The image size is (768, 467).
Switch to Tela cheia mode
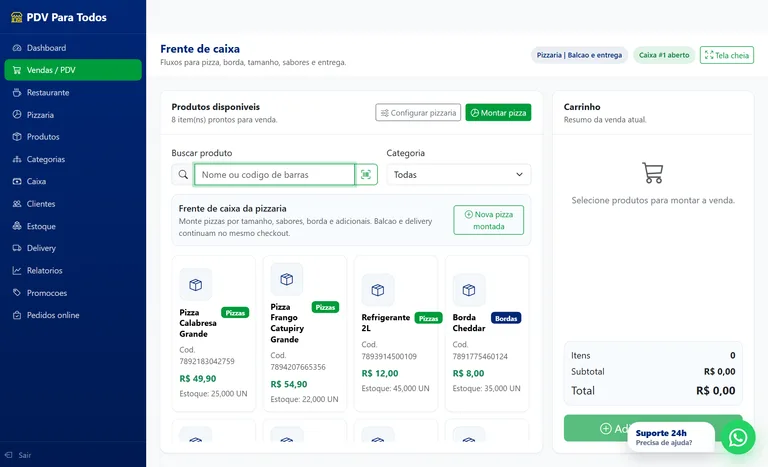(x=726, y=55)
